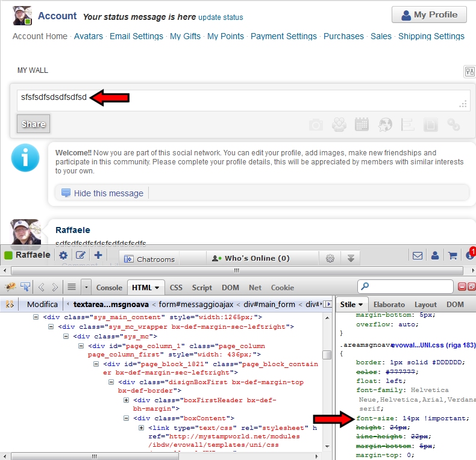Screen dimensions: 476x460
Task: Open the Stile panel dropdown
Action: pos(351,305)
